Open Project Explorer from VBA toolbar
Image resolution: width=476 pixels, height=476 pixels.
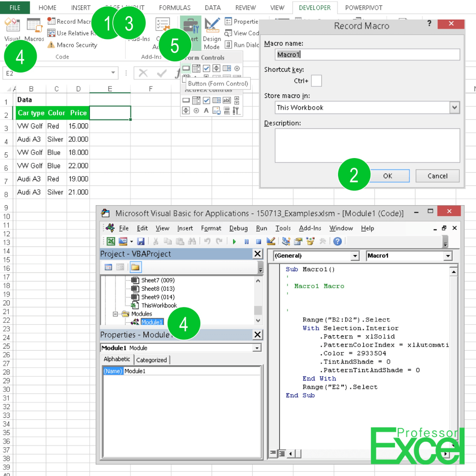coord(286,241)
